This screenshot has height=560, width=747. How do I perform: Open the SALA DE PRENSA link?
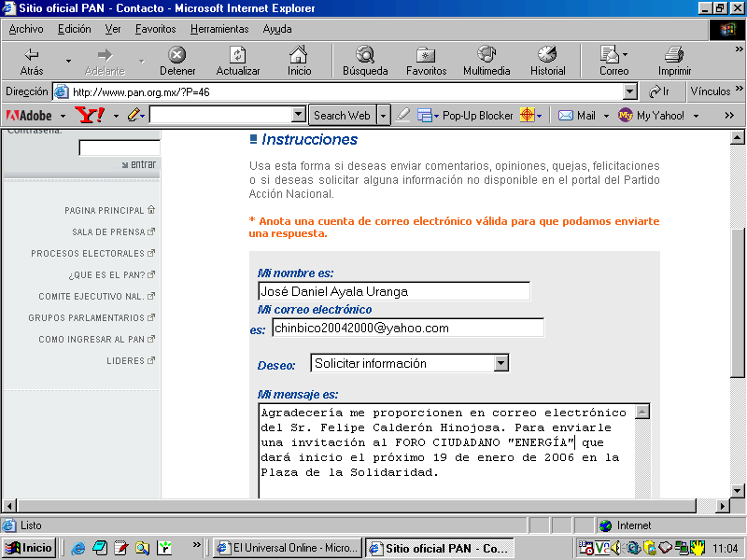click(x=108, y=232)
